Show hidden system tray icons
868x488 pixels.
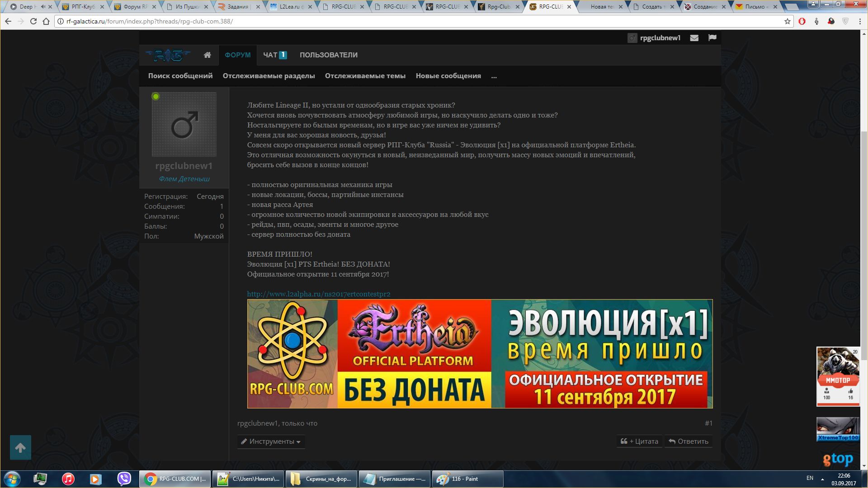(822, 479)
